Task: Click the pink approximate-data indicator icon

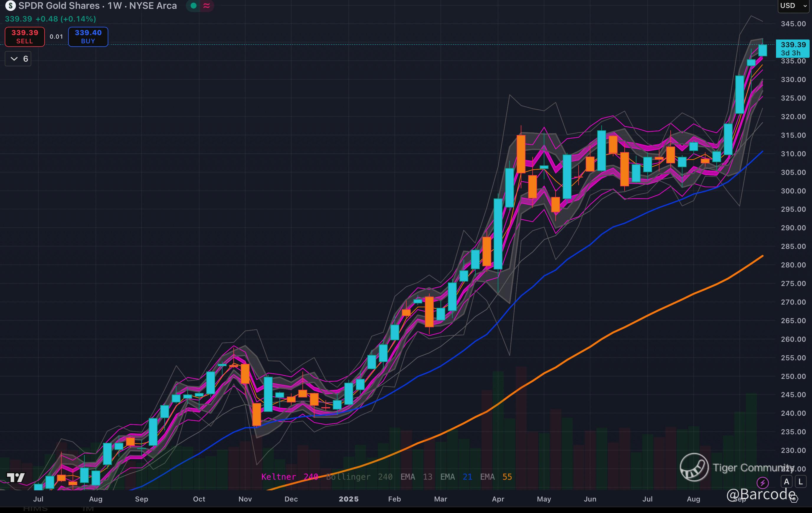Action: coord(207,6)
